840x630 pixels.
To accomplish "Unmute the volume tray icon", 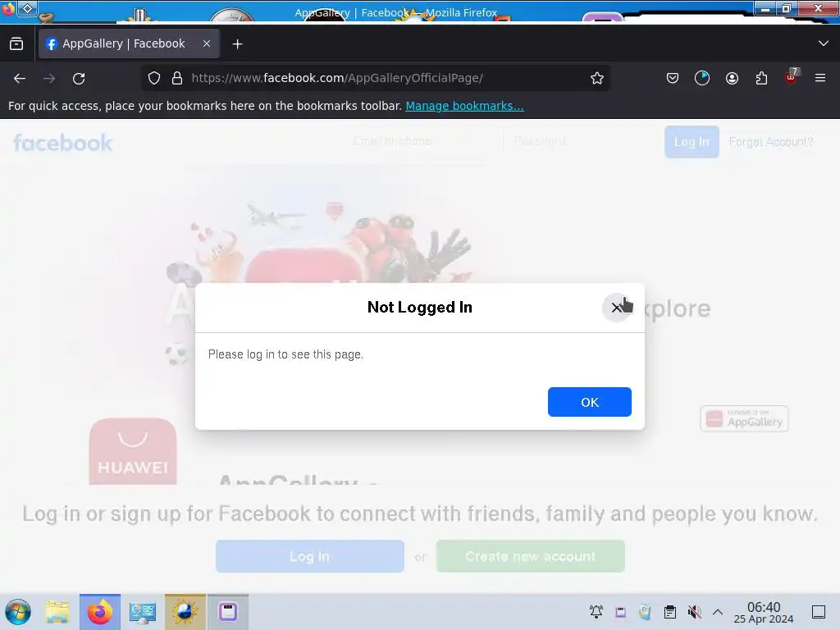I will coord(694,612).
